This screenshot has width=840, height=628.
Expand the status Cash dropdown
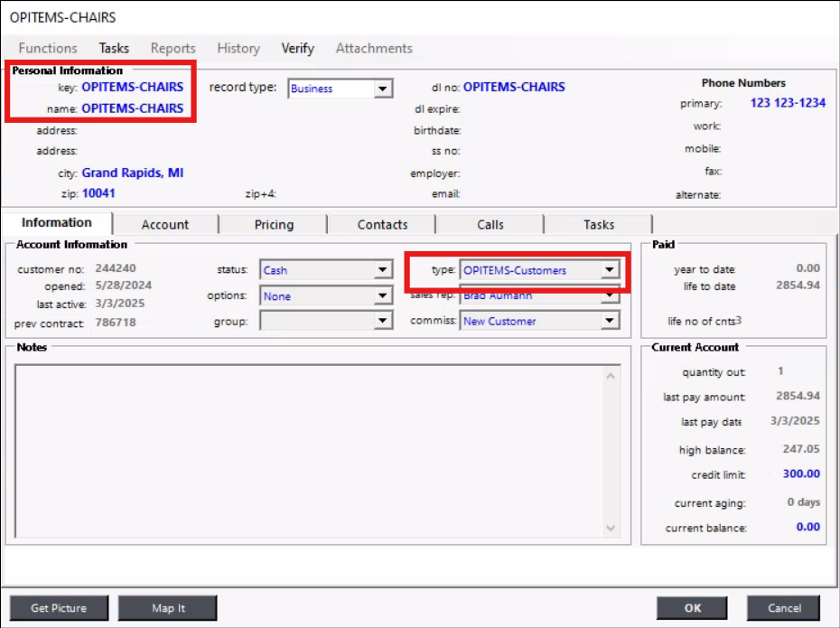(383, 270)
